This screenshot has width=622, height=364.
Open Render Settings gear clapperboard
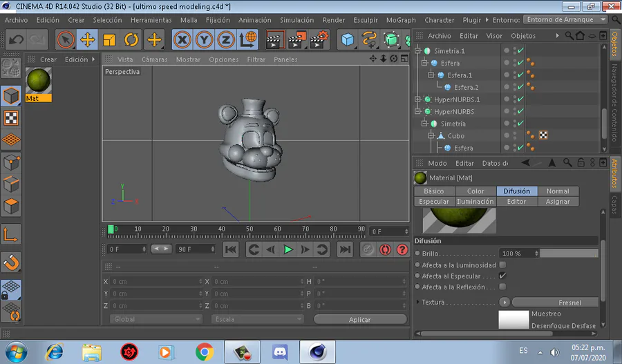[319, 39]
